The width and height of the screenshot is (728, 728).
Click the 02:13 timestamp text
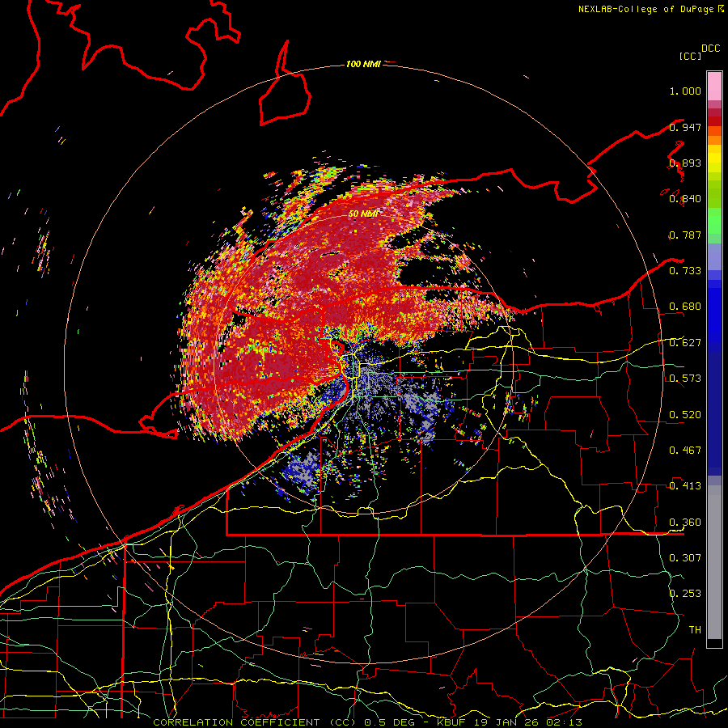click(x=563, y=722)
